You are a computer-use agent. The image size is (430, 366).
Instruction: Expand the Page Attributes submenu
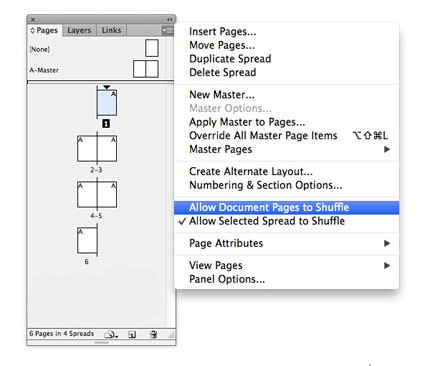286,243
